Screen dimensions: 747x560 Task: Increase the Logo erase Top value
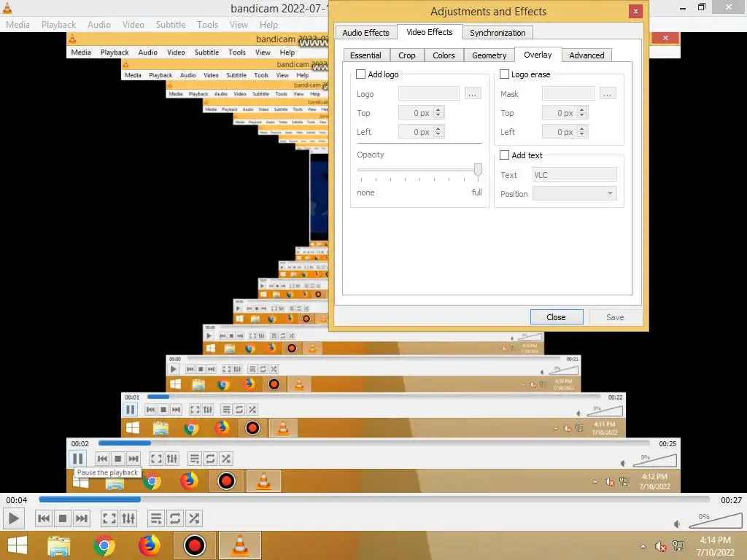click(581, 110)
